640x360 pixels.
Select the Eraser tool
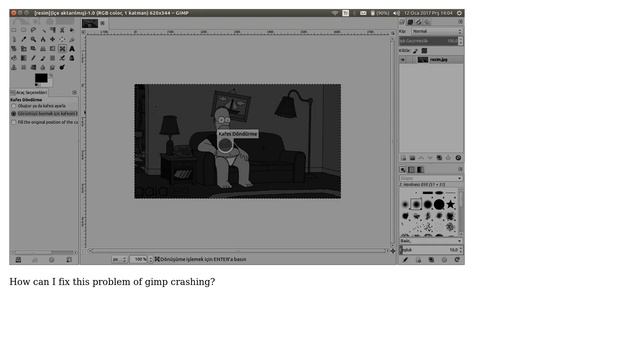[53, 58]
